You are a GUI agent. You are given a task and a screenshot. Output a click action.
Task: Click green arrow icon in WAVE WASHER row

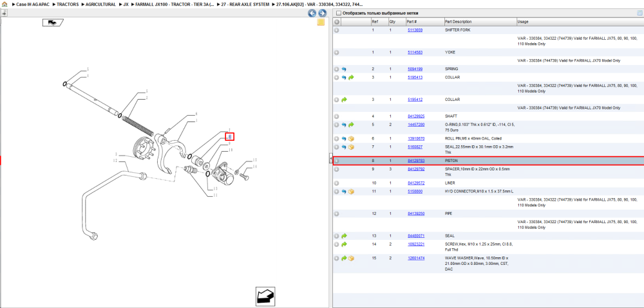[344, 258]
